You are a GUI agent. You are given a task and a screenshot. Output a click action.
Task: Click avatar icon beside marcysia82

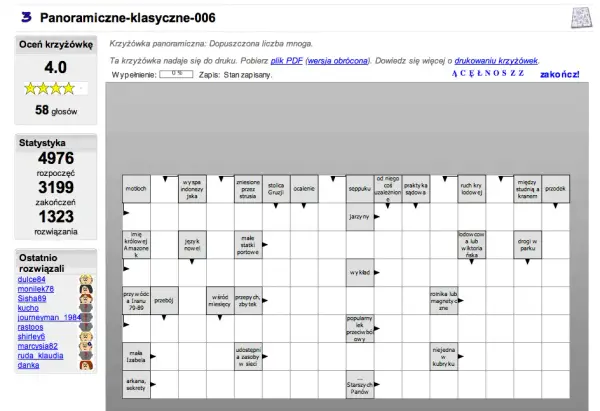coord(86,346)
